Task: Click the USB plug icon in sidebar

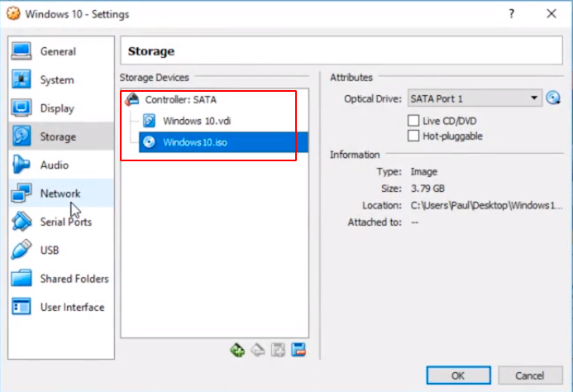Action: (x=21, y=250)
